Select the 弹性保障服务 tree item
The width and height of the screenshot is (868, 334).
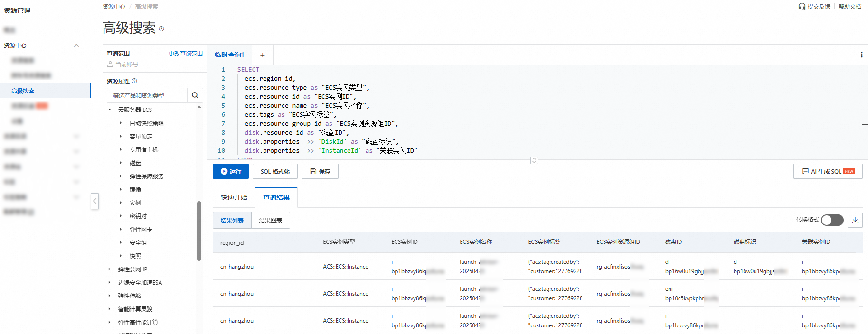click(x=147, y=176)
